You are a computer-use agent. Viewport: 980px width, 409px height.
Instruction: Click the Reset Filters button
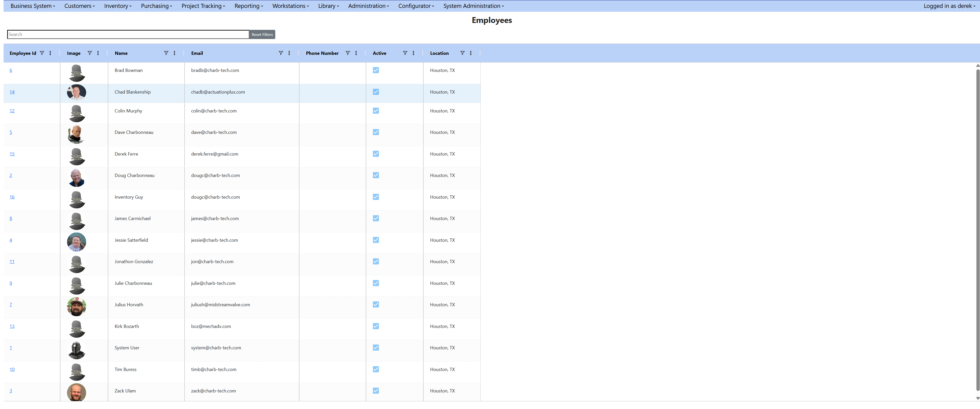coord(262,34)
